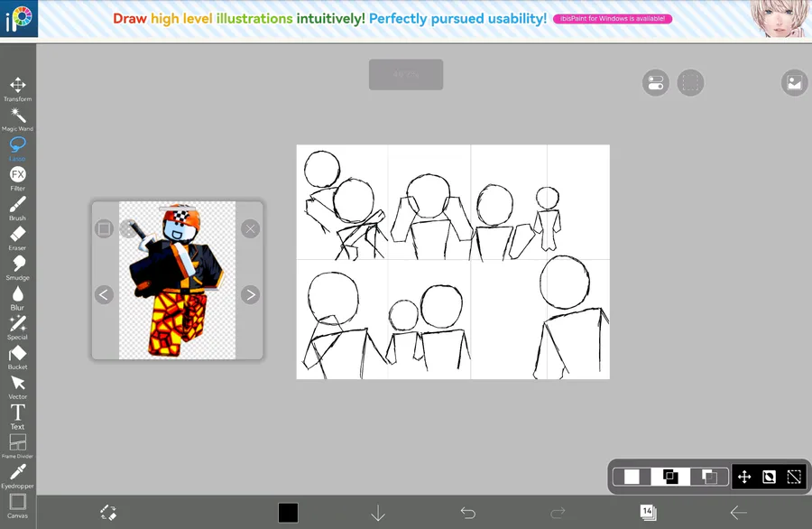This screenshot has width=812, height=529.
Task: Choose the Set selection mode
Action: (x=632, y=477)
